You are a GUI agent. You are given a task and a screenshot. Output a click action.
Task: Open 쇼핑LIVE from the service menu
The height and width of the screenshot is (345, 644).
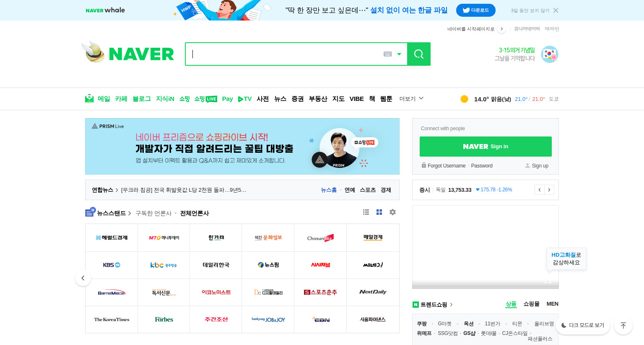(x=205, y=99)
